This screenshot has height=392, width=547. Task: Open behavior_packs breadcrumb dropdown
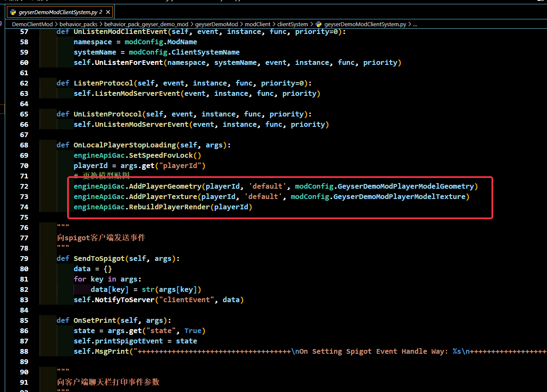pos(78,24)
